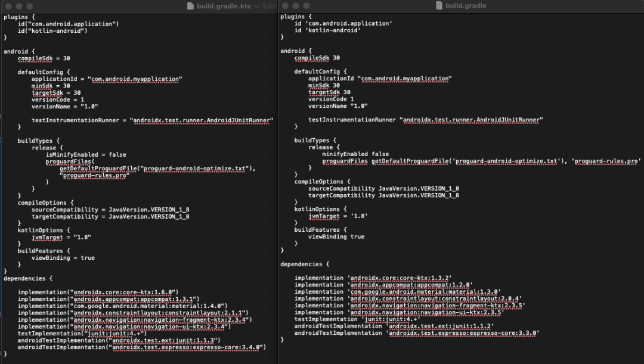Click getDefaultProguardFile("proguard-android-optimize.txt") line in kts window
644x364 pixels.
point(157,168)
